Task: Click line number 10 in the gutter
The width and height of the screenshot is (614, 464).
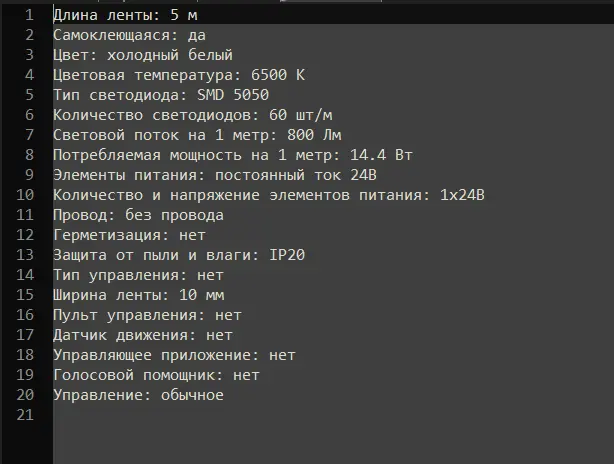Action: coord(25,195)
